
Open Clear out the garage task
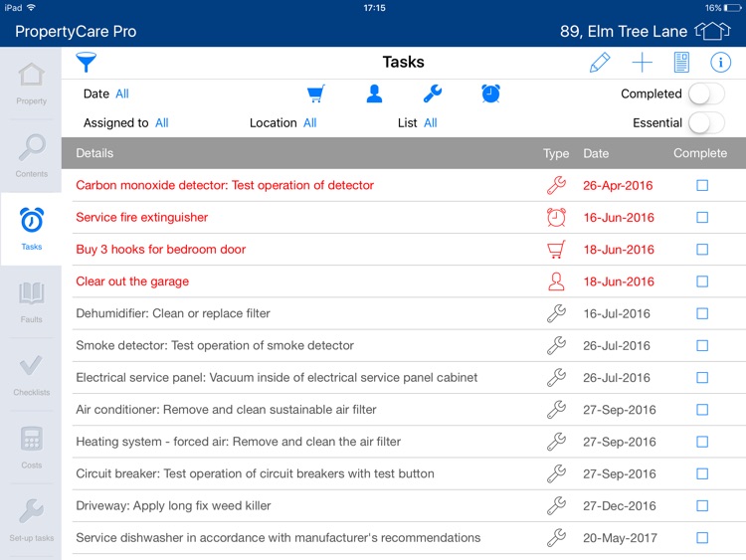[x=132, y=281]
